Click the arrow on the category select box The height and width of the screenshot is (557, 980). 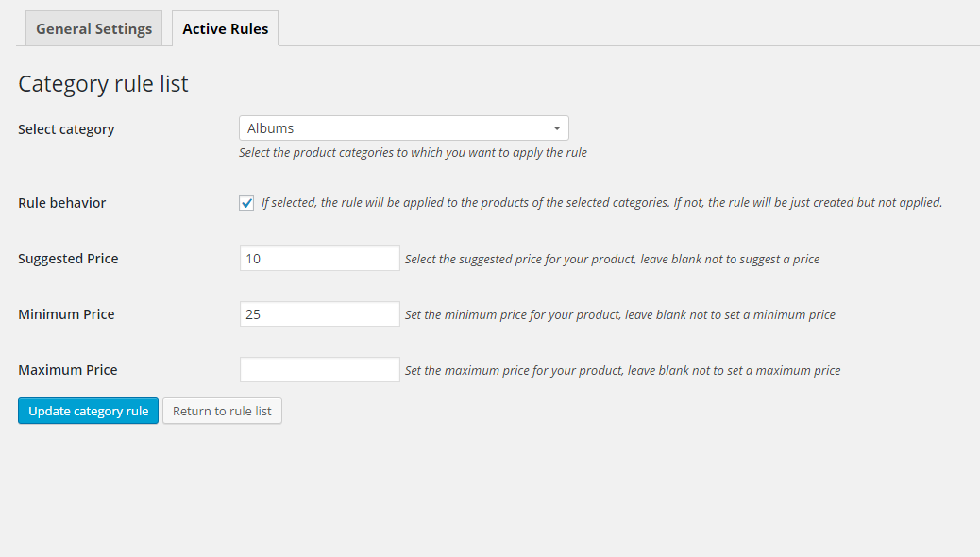point(556,128)
